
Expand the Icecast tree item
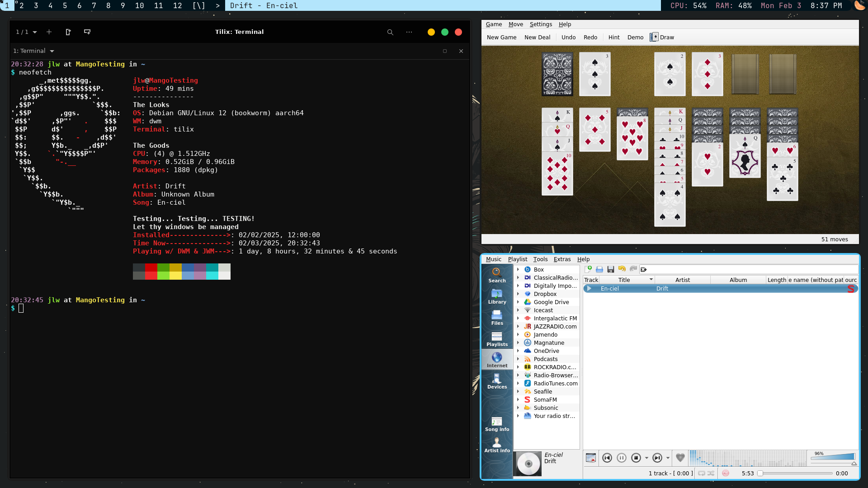[x=518, y=310]
